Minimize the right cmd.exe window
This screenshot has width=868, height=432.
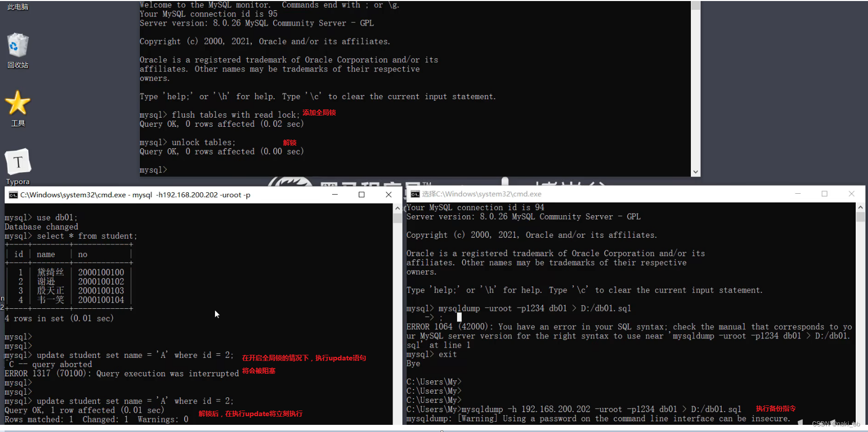[797, 194]
